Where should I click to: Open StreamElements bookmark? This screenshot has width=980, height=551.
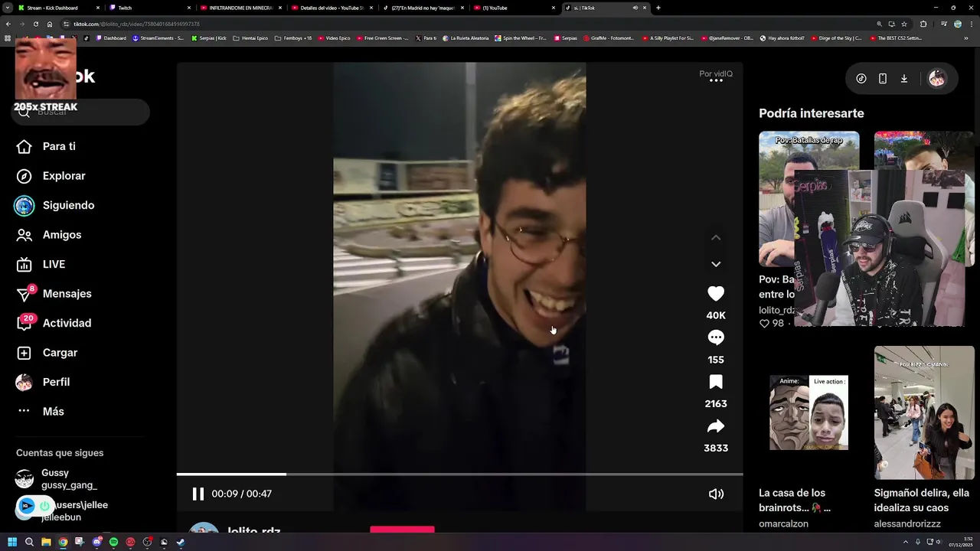point(158,37)
